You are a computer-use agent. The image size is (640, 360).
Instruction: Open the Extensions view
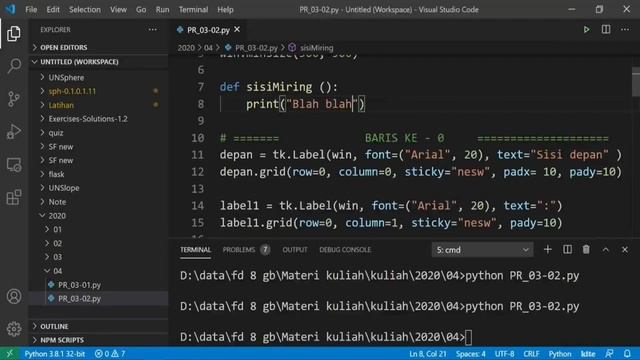(14, 198)
